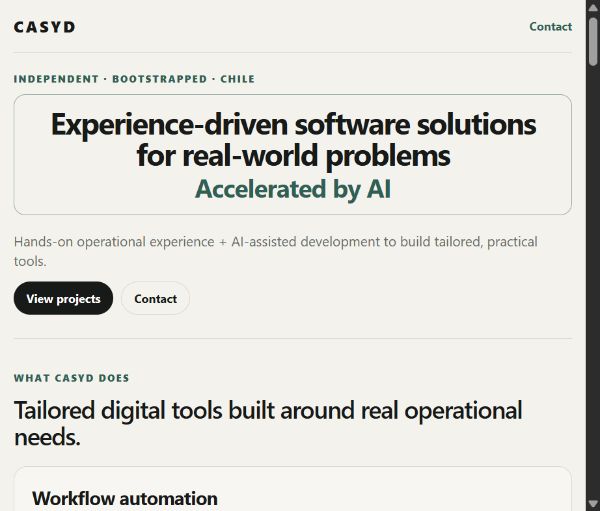Click the scrollbar up arrow

coord(593,8)
